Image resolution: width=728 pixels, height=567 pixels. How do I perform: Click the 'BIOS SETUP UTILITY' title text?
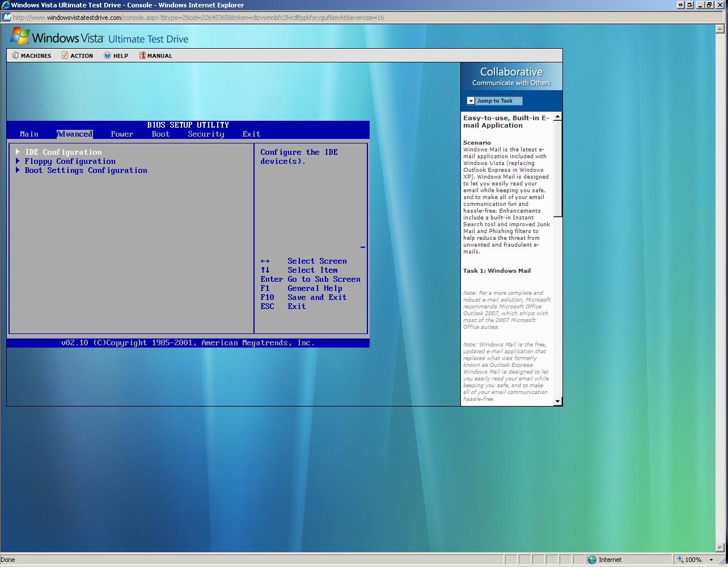click(x=188, y=125)
